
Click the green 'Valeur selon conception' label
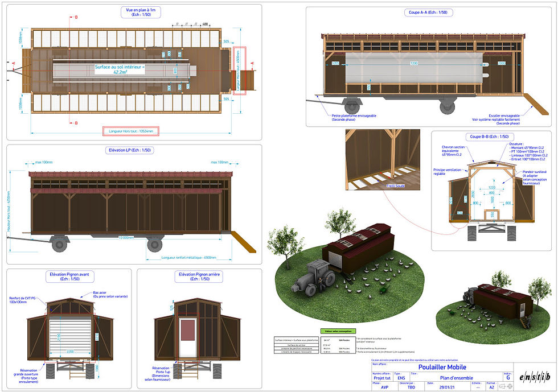[x=338, y=331]
